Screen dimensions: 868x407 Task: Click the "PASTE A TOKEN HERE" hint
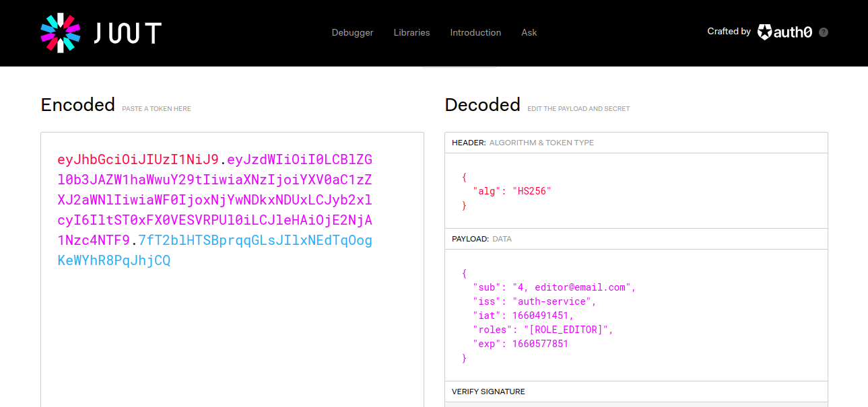[x=156, y=108]
